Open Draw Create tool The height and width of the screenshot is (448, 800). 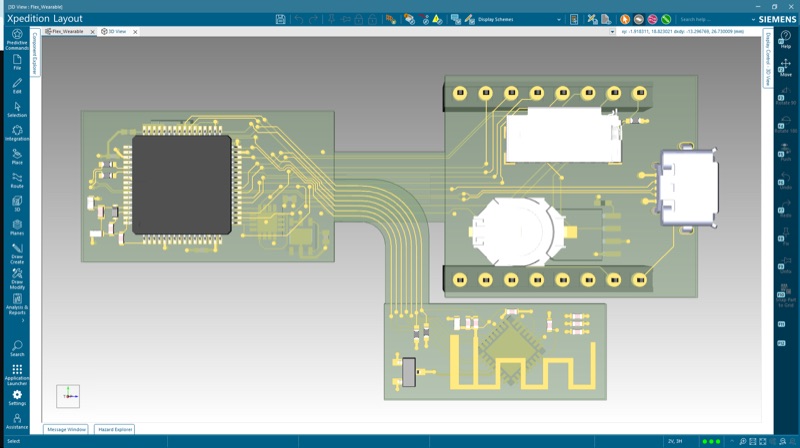point(17,254)
